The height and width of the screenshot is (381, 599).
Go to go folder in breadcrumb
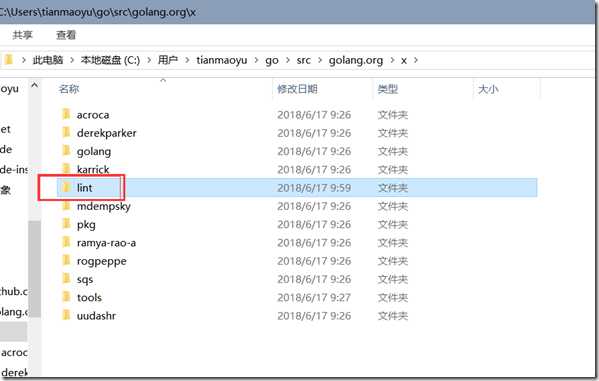click(272, 60)
